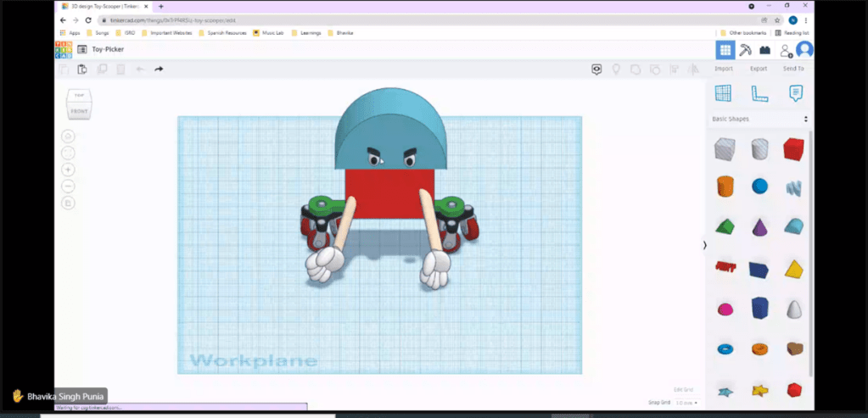
Task: Pick the red Box shape
Action: pos(793,149)
